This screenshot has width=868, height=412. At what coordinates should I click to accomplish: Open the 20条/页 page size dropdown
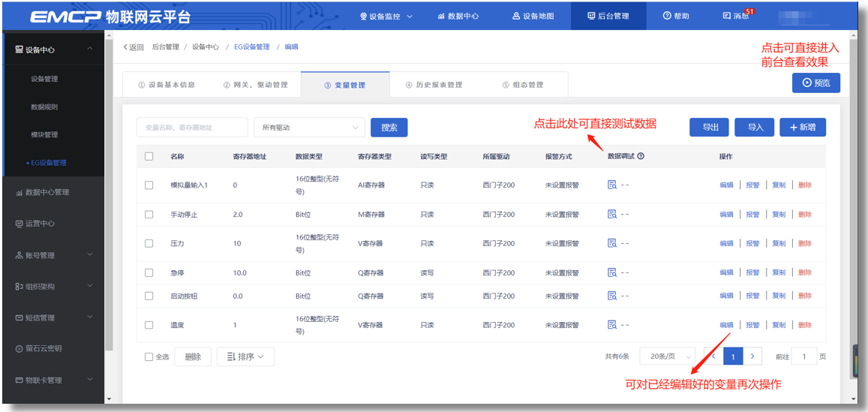coord(667,356)
